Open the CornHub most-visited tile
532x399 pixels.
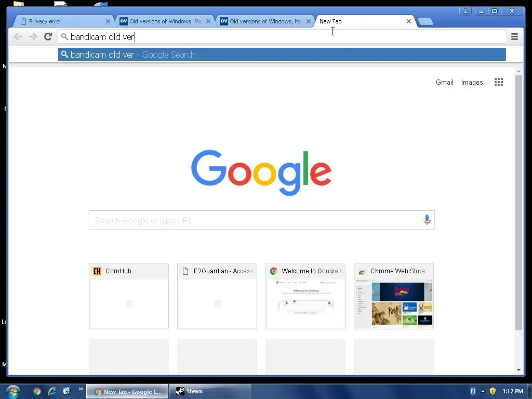(129, 296)
